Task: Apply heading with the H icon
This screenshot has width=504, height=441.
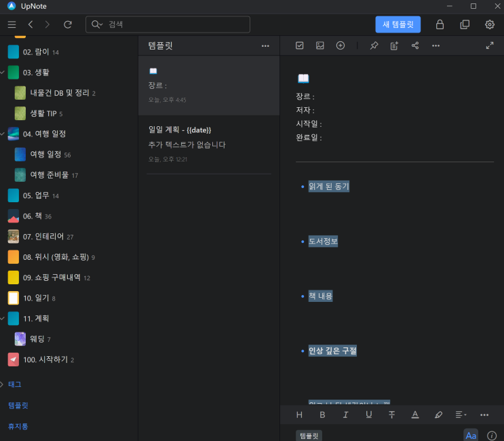Action: coord(299,415)
